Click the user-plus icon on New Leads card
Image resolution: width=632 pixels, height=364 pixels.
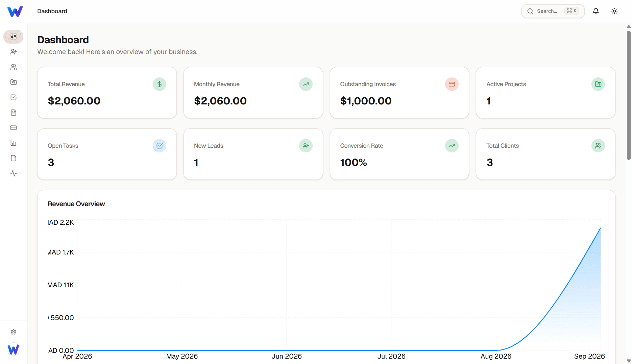tap(306, 146)
